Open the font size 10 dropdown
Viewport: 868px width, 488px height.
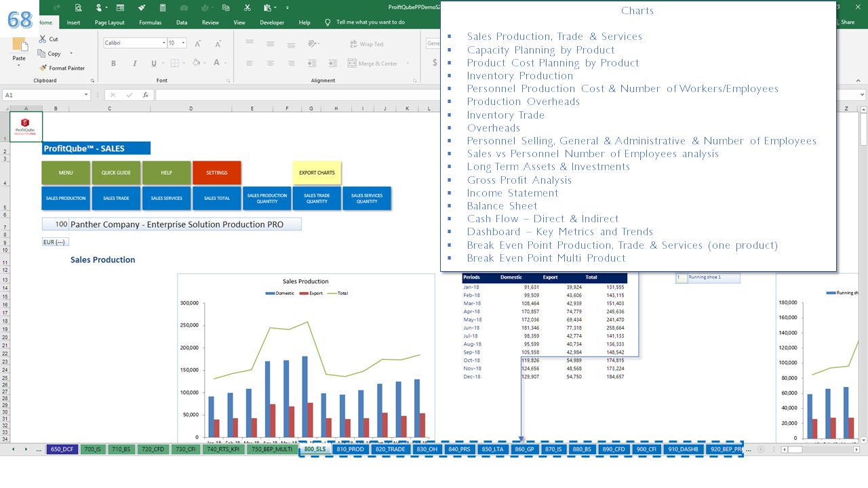coord(183,43)
